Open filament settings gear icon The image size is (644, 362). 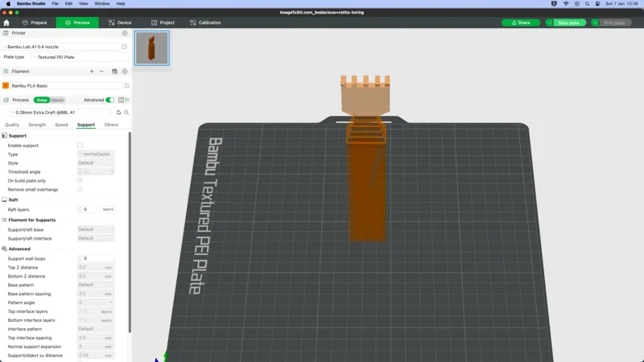click(125, 72)
